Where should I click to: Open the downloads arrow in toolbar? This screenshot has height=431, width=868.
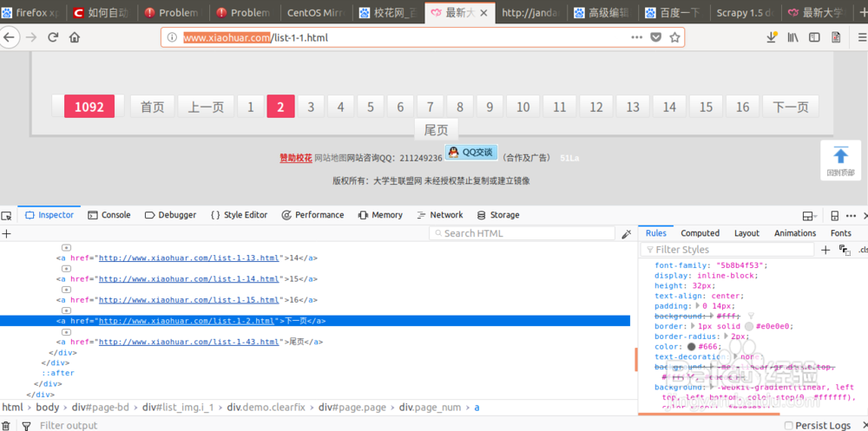coord(772,37)
